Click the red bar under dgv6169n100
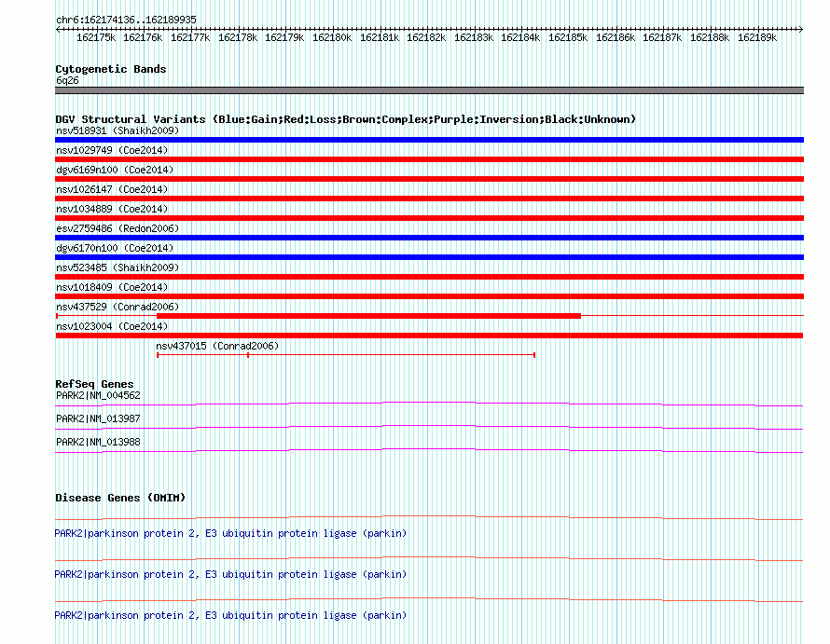 [x=429, y=179]
